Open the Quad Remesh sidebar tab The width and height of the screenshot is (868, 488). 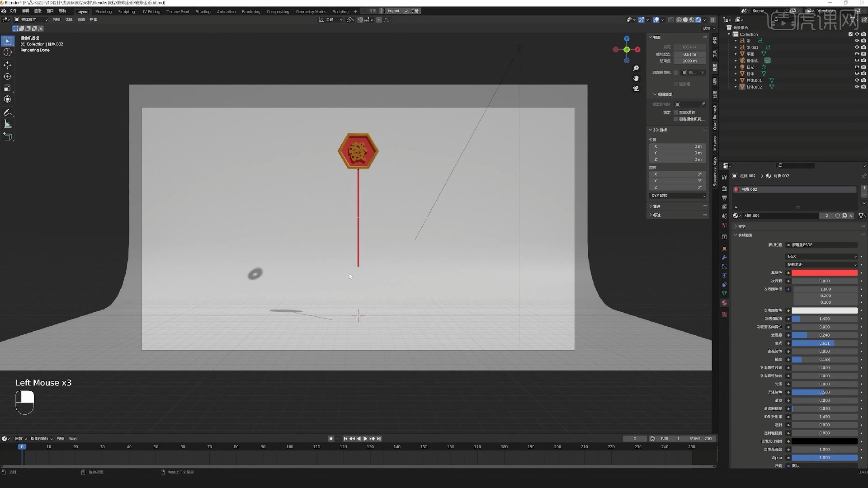(x=715, y=117)
